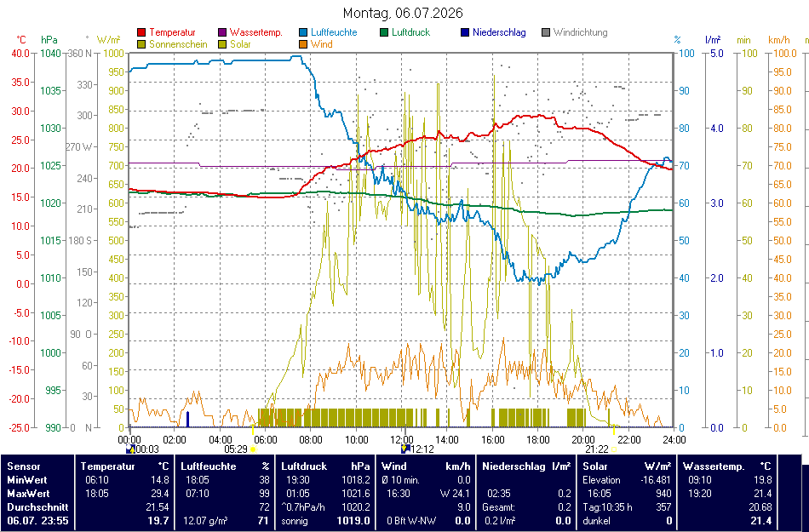Select the Windrichtung legend label

click(x=581, y=32)
